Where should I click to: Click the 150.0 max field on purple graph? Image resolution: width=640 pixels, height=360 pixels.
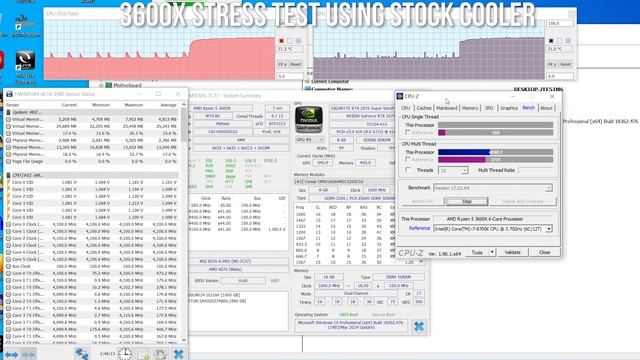point(560,24)
